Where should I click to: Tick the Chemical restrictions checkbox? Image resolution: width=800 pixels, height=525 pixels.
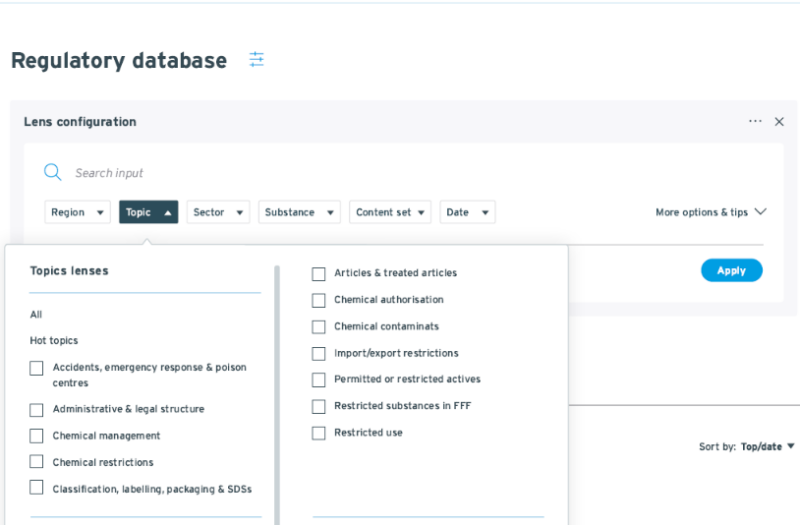tap(36, 462)
